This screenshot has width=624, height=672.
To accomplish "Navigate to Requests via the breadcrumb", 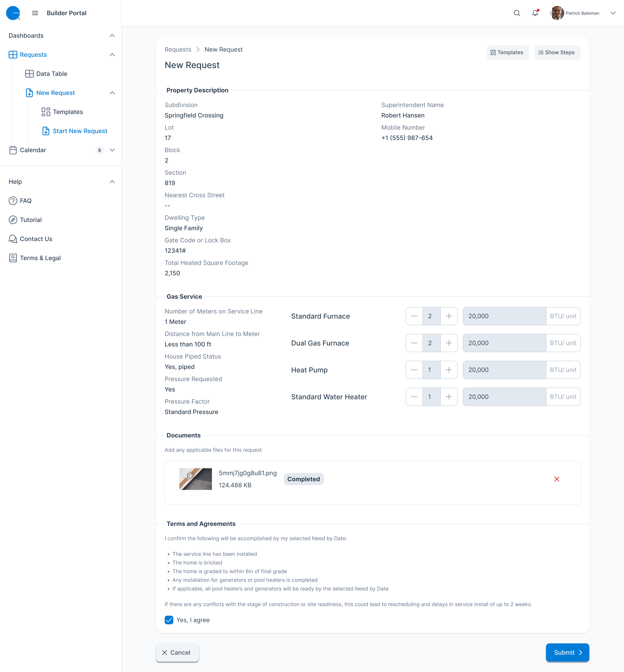I will click(178, 49).
